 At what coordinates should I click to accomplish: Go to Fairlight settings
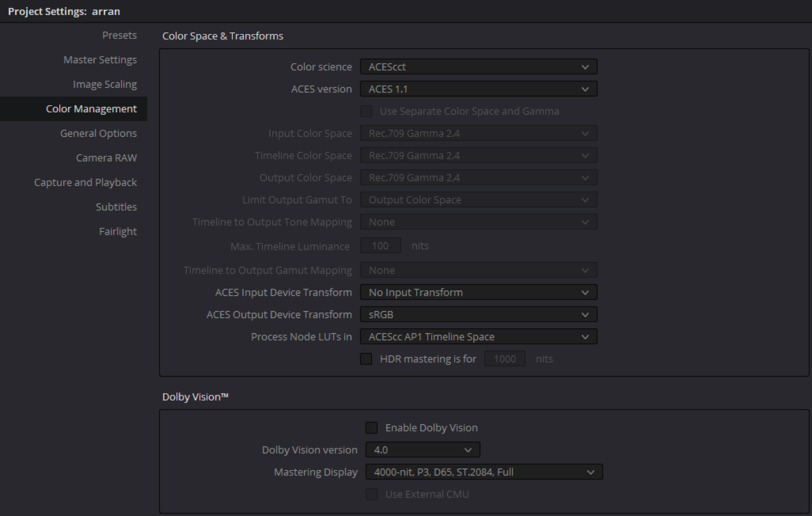(117, 232)
